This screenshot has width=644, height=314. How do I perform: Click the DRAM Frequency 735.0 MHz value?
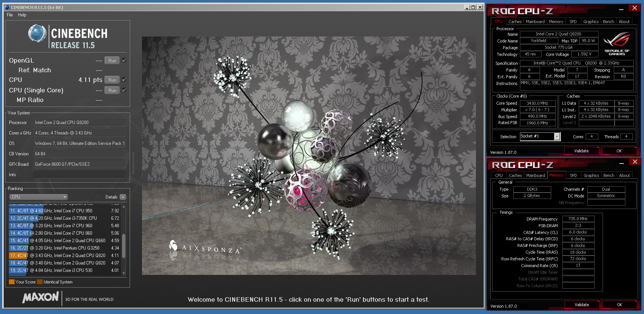(578, 219)
